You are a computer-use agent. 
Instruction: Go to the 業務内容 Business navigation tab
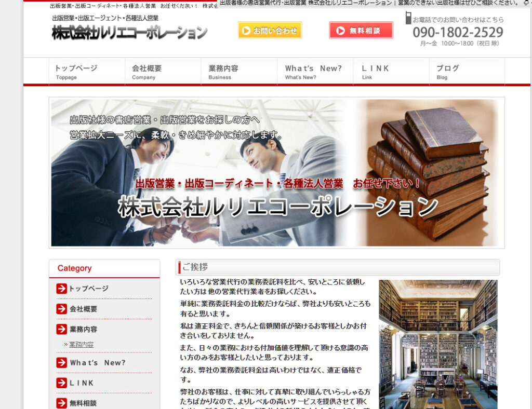239,72
